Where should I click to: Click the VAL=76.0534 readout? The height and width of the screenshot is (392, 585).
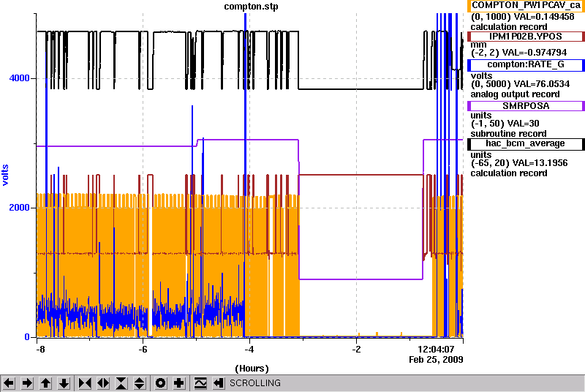click(x=542, y=84)
